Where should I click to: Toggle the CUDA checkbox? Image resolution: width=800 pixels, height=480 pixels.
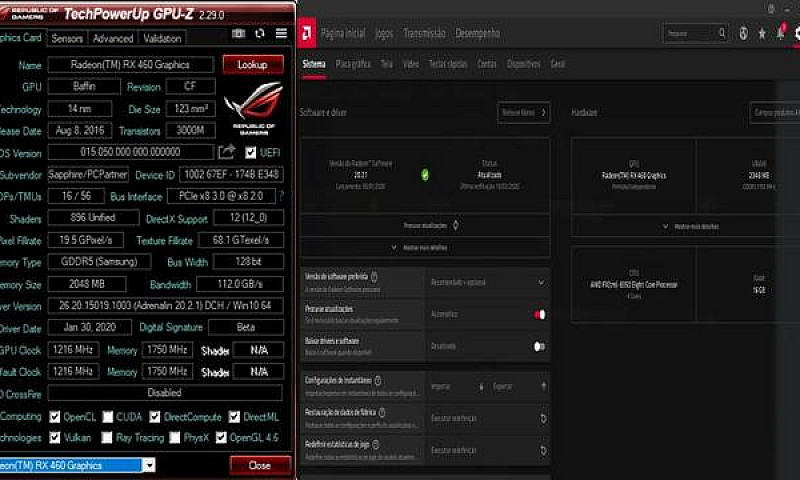pos(108,417)
